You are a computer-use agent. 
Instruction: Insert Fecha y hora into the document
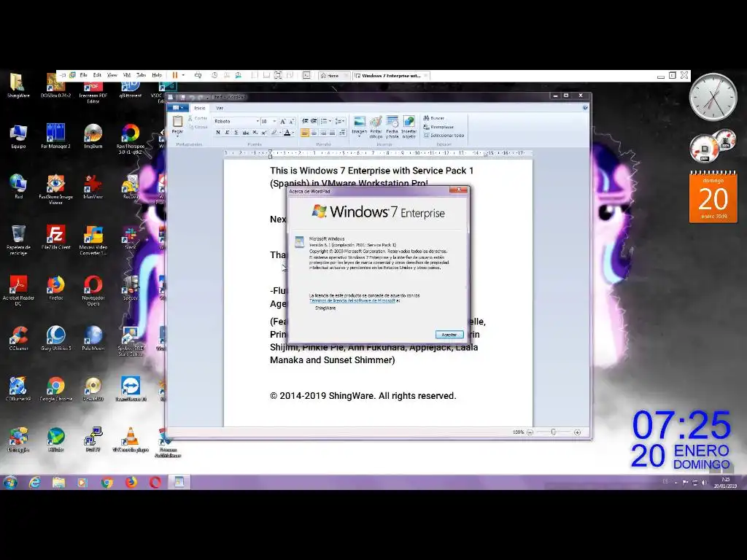pos(392,127)
